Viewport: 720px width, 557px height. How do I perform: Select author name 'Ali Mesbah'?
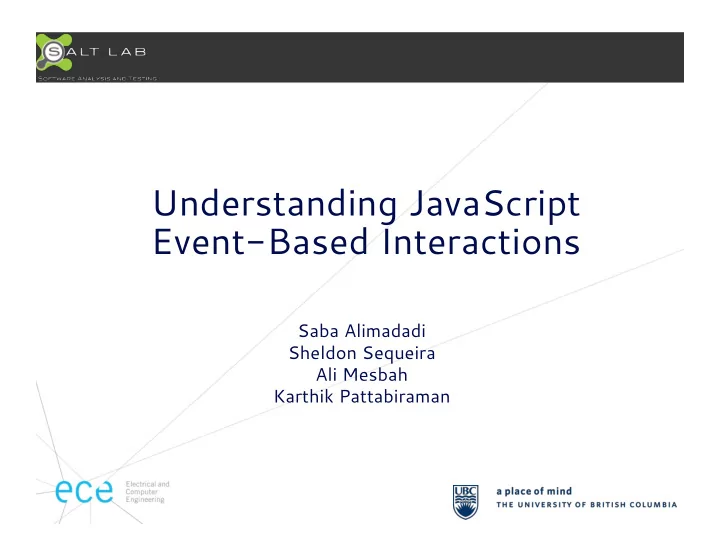click(x=362, y=375)
